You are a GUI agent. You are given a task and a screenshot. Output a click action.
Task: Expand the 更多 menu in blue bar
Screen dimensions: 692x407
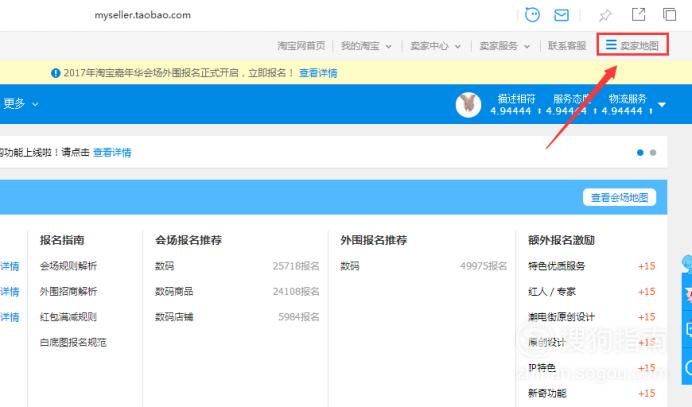tap(21, 104)
